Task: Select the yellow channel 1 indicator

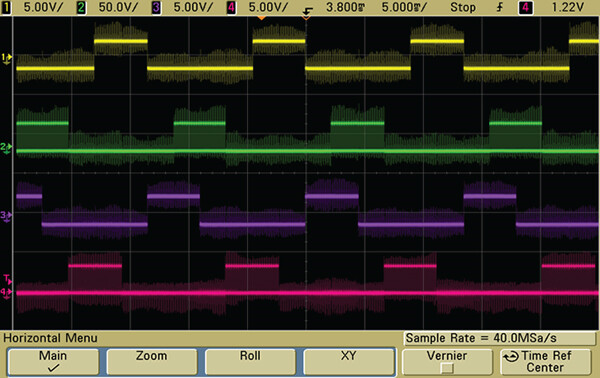Action: [6, 7]
